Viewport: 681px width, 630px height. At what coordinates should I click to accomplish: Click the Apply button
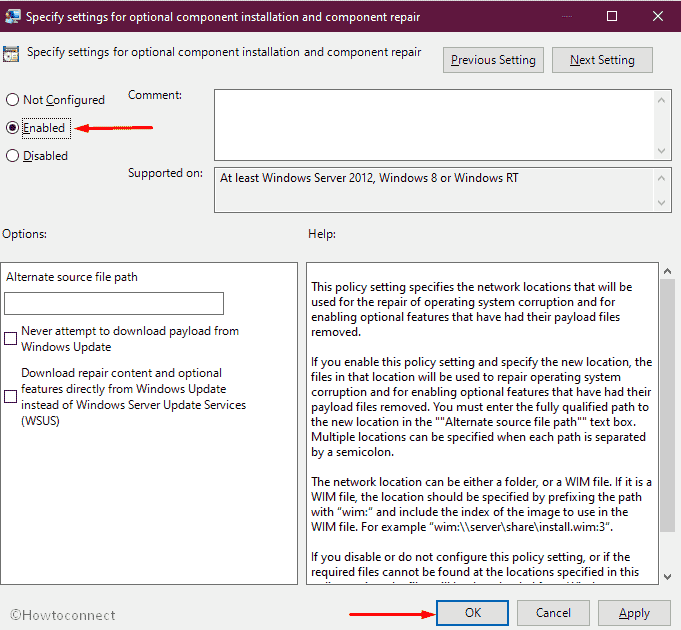(634, 613)
